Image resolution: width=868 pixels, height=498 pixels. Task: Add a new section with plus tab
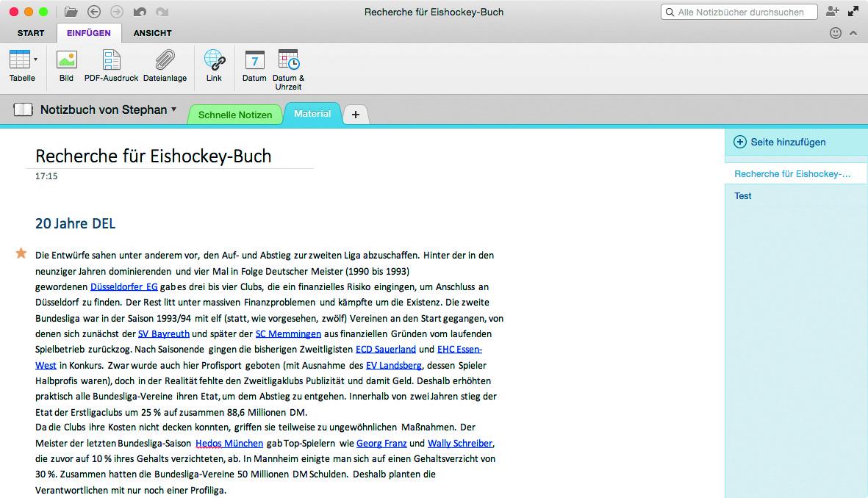[356, 115]
